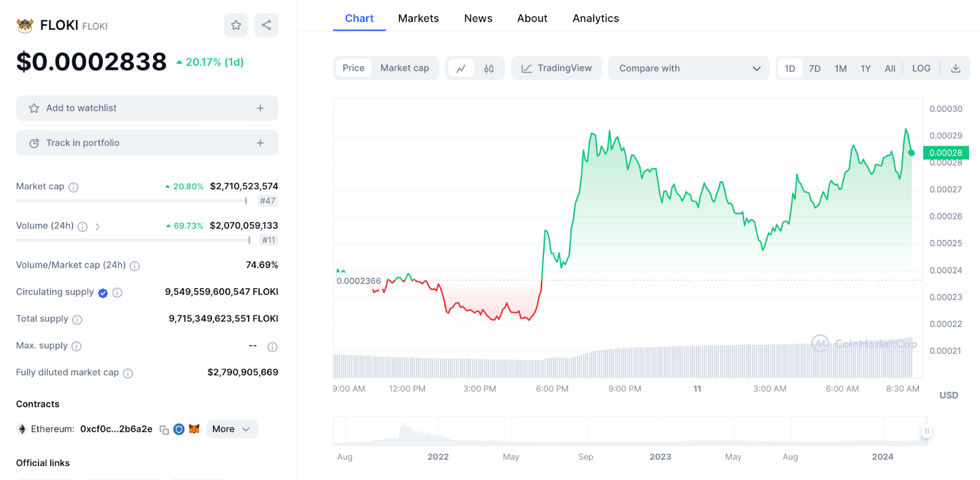Viewport: 980px width, 480px height.
Task: Click the 2022 label on timeline overview
Action: 438,457
